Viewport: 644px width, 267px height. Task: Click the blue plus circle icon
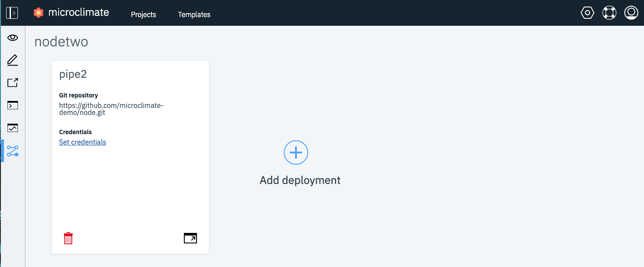(x=296, y=153)
